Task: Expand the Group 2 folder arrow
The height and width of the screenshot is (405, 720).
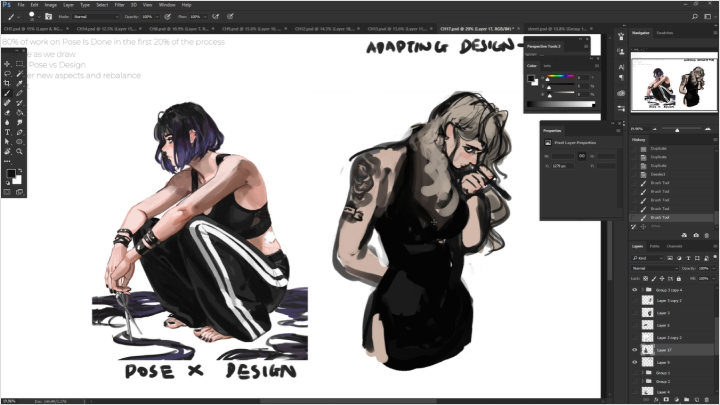Action: click(642, 382)
